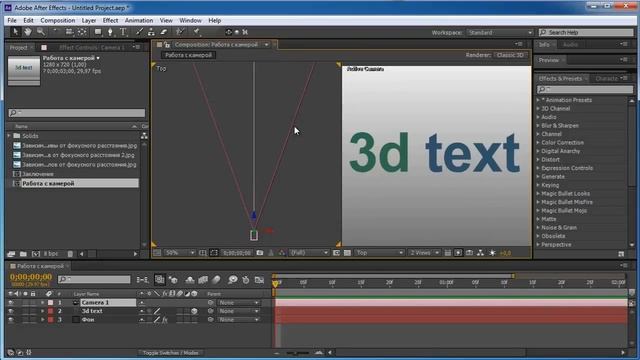Screen dimensions: 640x360
Task: Click the Reset Exposure icon in viewer footer
Action: click(x=493, y=253)
